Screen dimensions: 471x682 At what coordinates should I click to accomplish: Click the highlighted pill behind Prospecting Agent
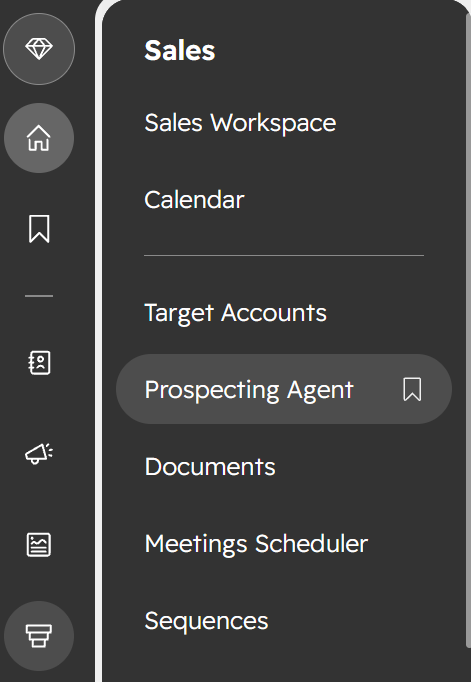pyautogui.click(x=284, y=389)
